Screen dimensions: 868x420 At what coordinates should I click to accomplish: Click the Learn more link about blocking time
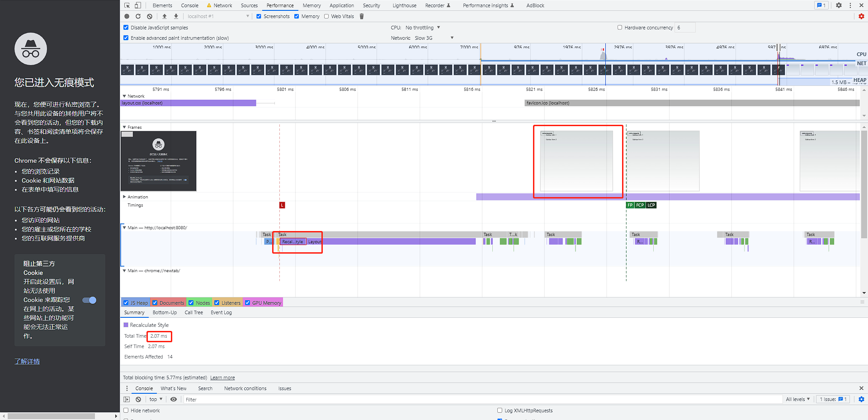pyautogui.click(x=222, y=377)
